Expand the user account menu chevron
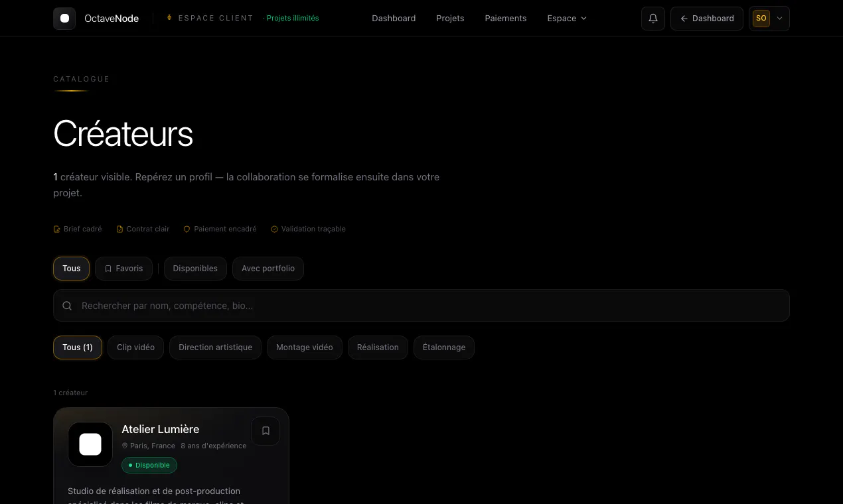The height and width of the screenshot is (504, 843). point(780,19)
